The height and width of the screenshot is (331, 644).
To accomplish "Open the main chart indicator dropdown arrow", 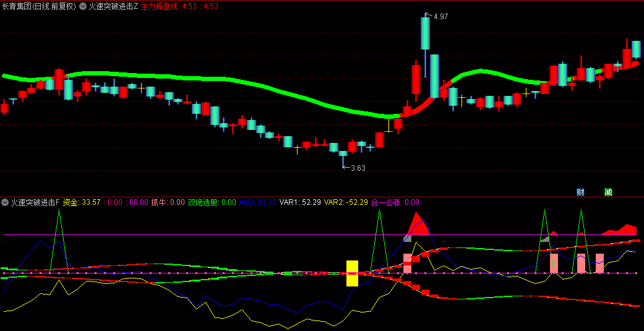I will point(82,6).
